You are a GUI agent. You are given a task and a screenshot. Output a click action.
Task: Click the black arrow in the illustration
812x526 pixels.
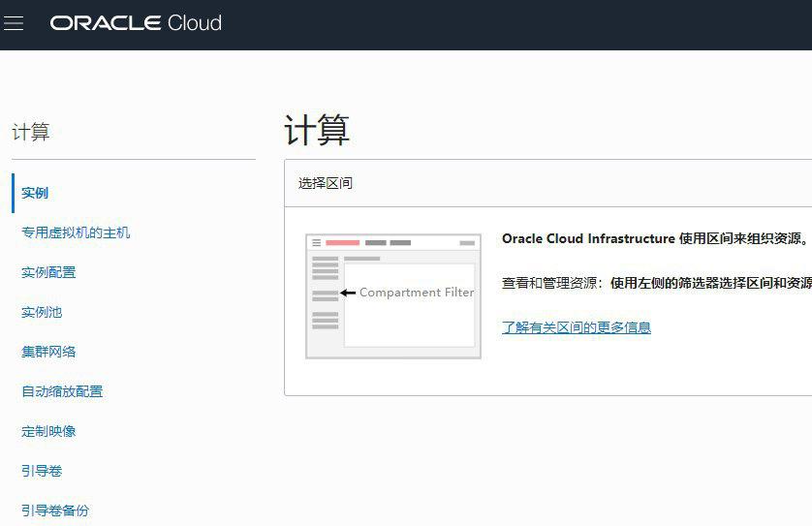click(348, 293)
